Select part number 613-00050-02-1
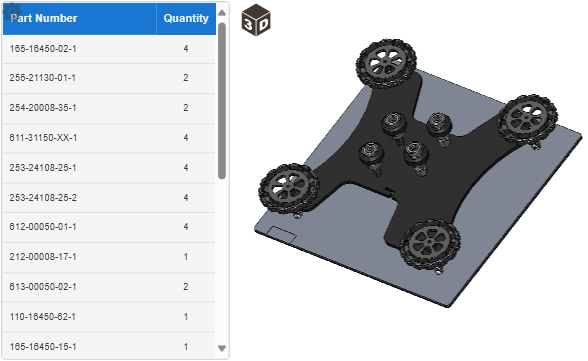The width and height of the screenshot is (588, 361). click(43, 287)
